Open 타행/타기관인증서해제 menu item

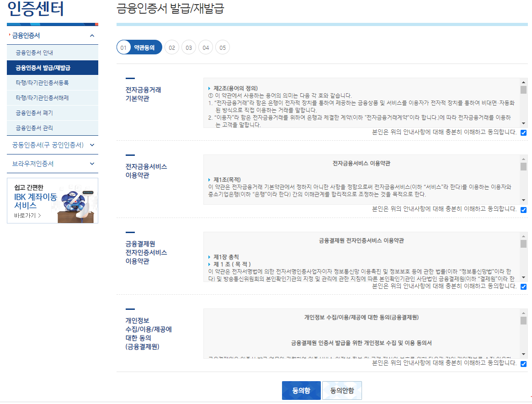[53, 98]
